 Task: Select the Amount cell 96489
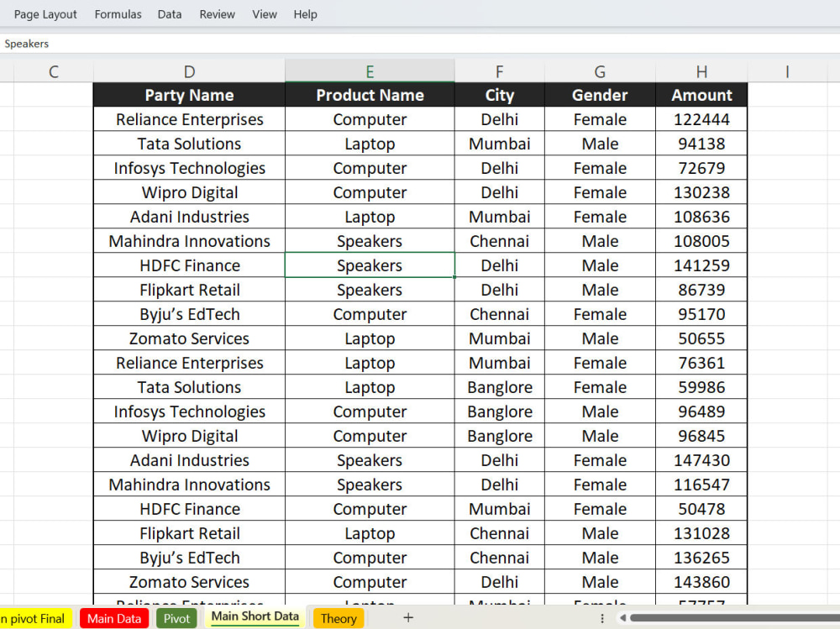[x=701, y=411]
